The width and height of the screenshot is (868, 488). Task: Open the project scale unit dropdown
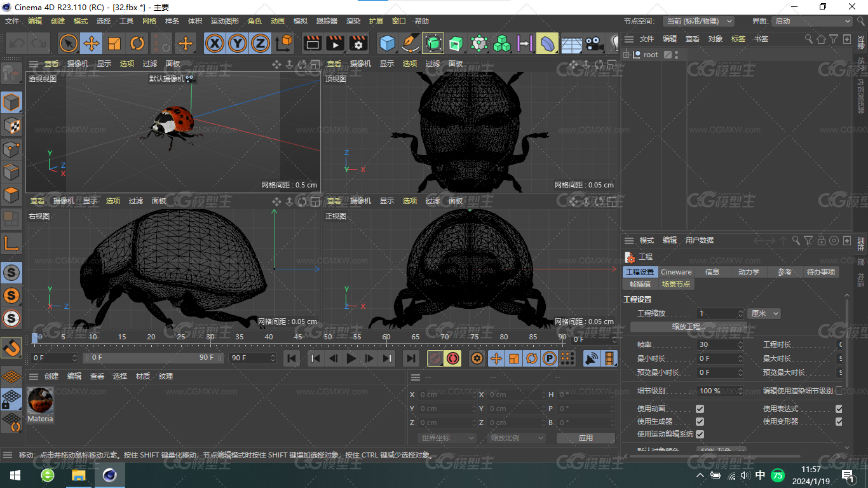[764, 313]
